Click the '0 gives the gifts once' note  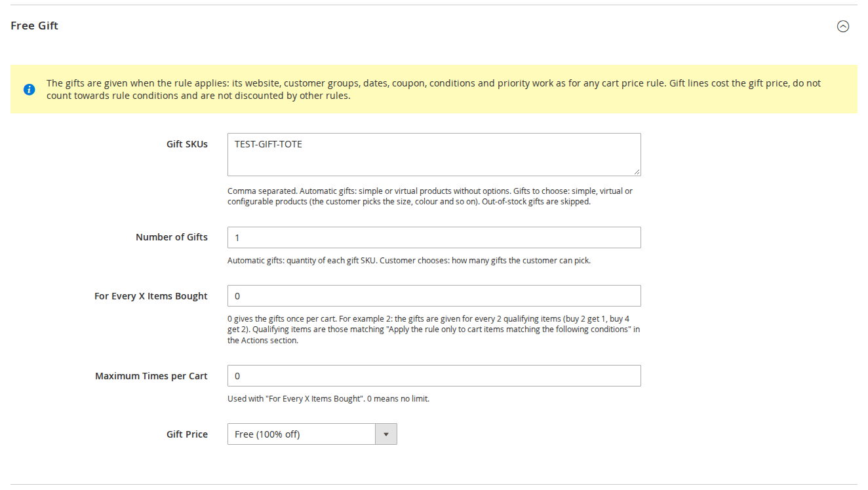[433, 330]
